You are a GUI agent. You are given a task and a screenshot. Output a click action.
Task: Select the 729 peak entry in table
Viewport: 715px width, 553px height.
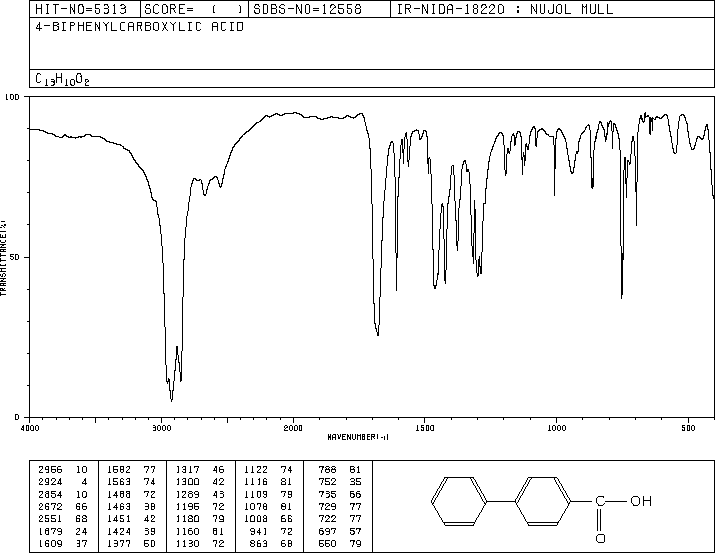340,506
